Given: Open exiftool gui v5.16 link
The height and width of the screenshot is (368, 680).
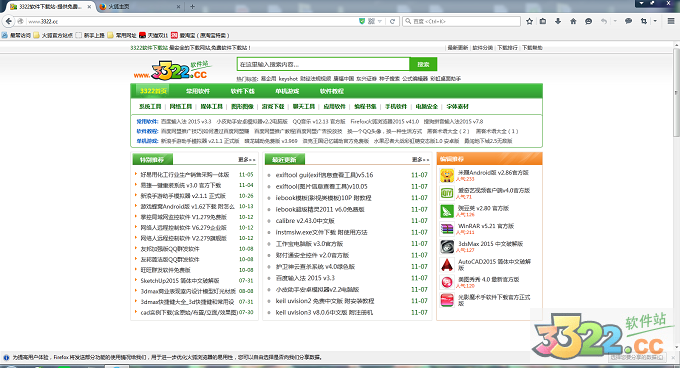Looking at the screenshot, I should click(324, 175).
